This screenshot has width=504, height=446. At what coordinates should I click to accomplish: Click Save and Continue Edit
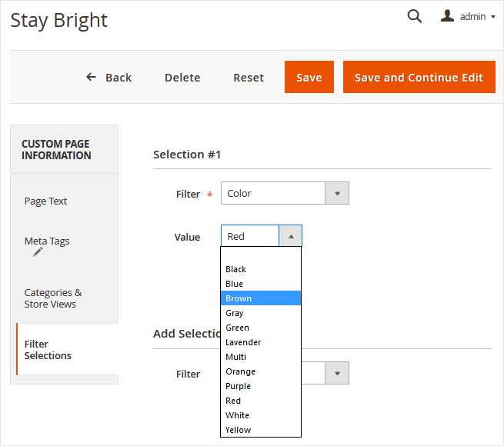(419, 77)
